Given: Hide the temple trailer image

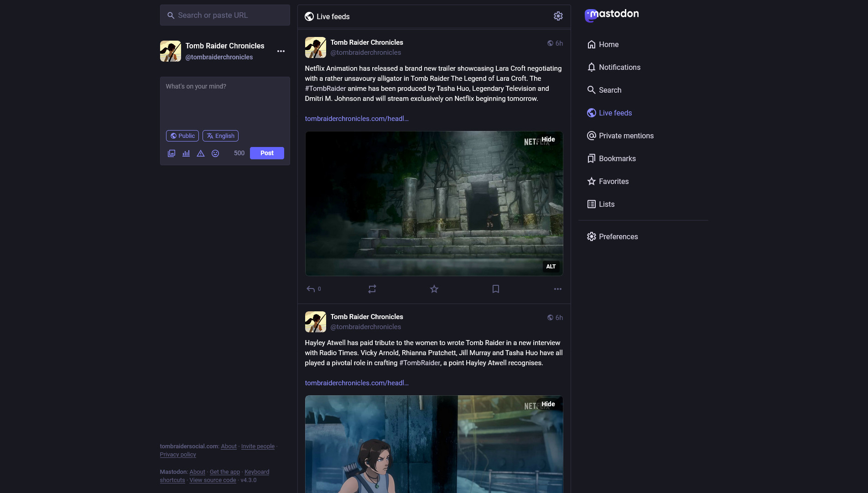Looking at the screenshot, I should tap(548, 139).
